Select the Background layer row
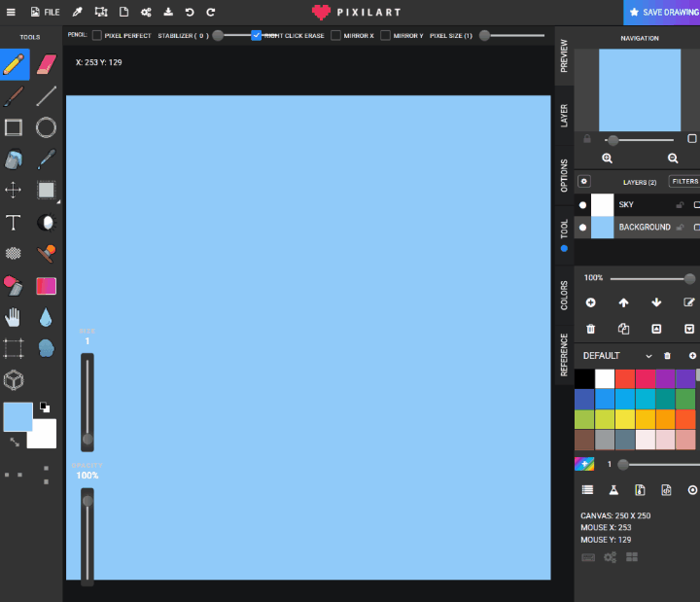The width and height of the screenshot is (700, 602). tap(637, 228)
